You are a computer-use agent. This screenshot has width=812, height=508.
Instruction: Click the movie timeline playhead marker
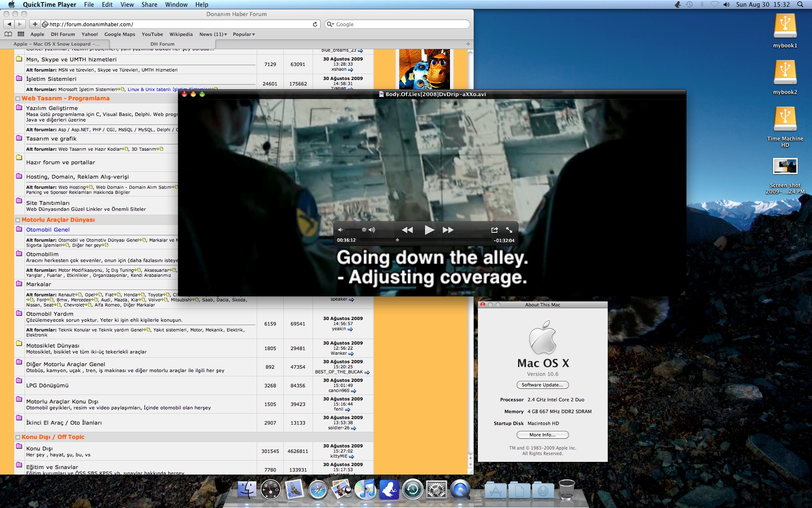[397, 240]
